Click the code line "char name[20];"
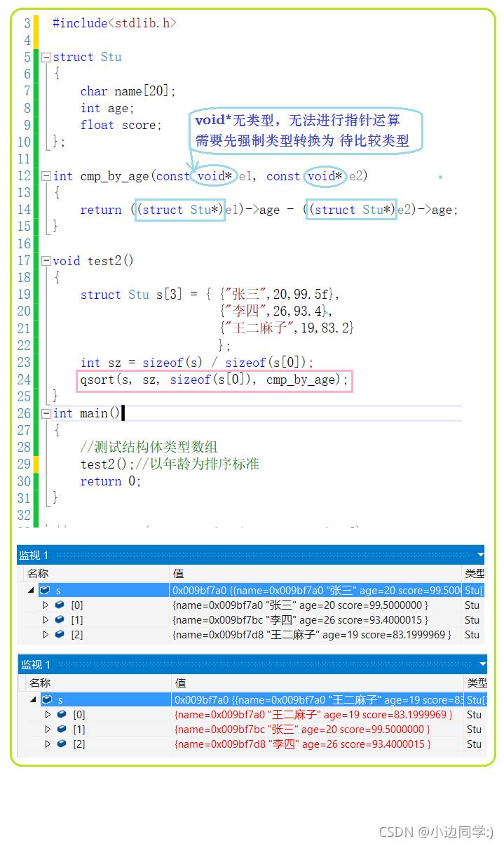Image resolution: width=504 pixels, height=846 pixels. click(128, 91)
